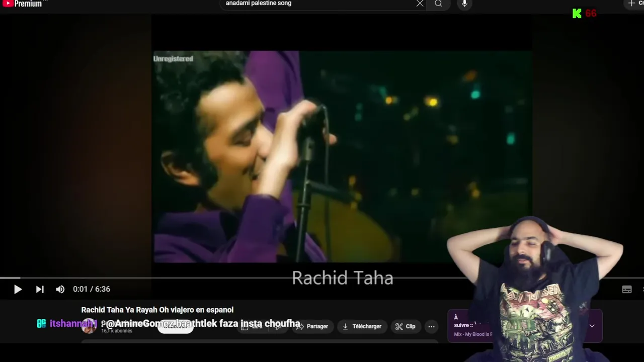
Task: Toggle subtitles with the captions icon
Action: [x=627, y=289]
